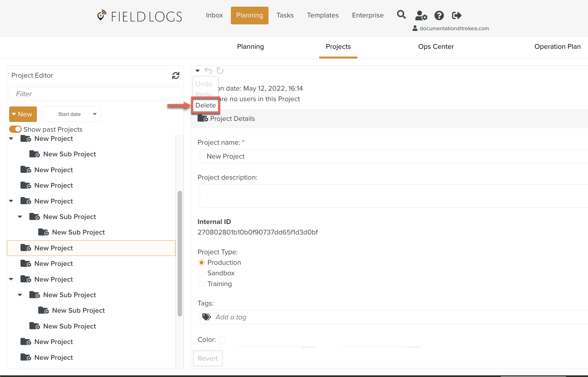Open the Color swatch picker
Screen dimensions: 588x377
222,340
